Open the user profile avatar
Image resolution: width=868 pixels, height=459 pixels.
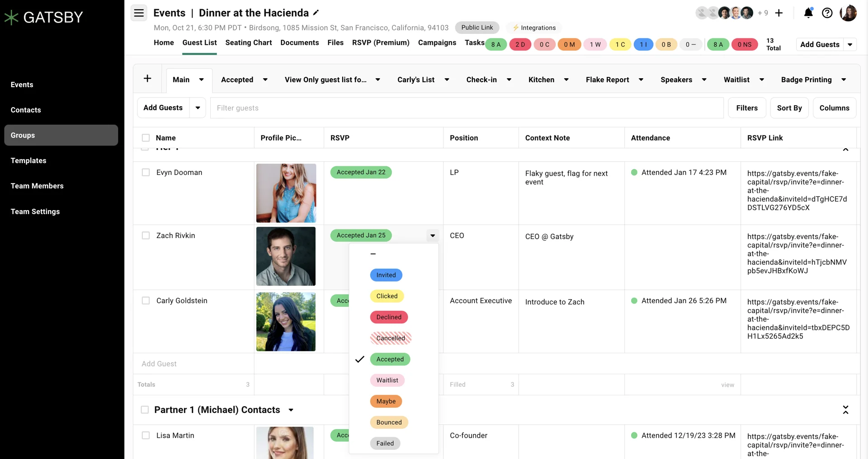click(x=848, y=13)
